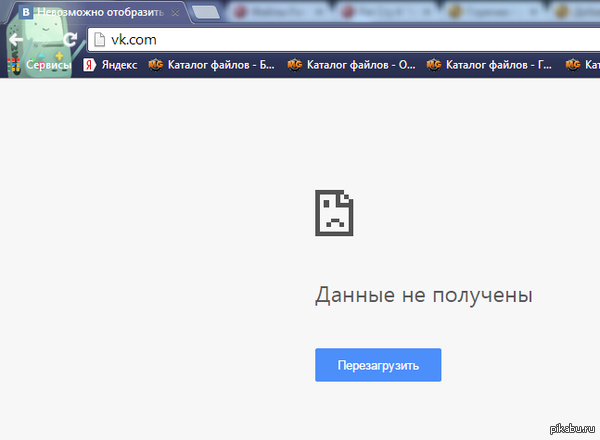The height and width of the screenshot is (440, 600).
Task: Click the page icon inside the address bar
Action: tap(99, 41)
